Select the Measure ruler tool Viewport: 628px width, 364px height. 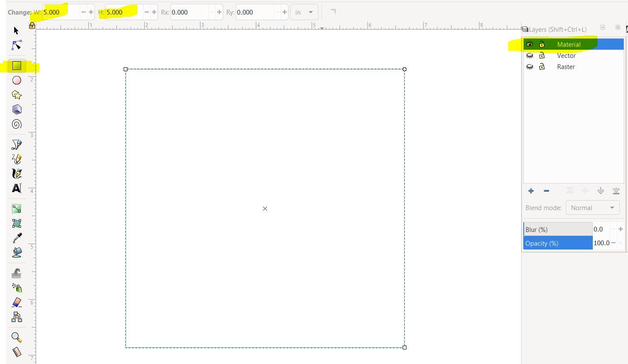pos(16,352)
